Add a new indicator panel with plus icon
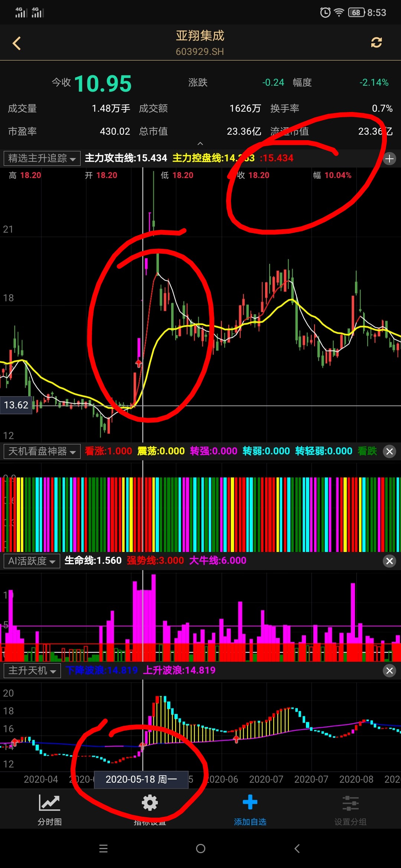 (x=389, y=159)
